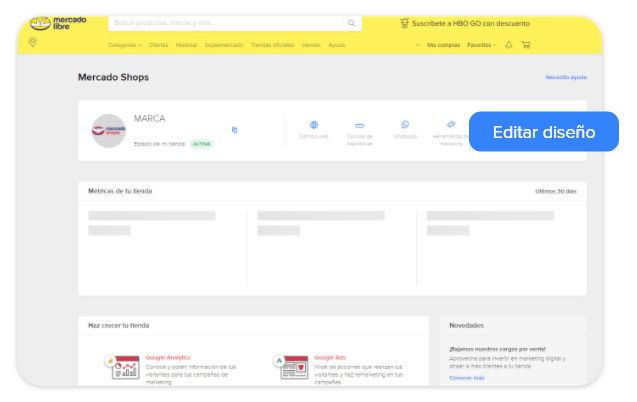
Task: Open Tiendas oficiales menu item
Action: pyautogui.click(x=272, y=45)
